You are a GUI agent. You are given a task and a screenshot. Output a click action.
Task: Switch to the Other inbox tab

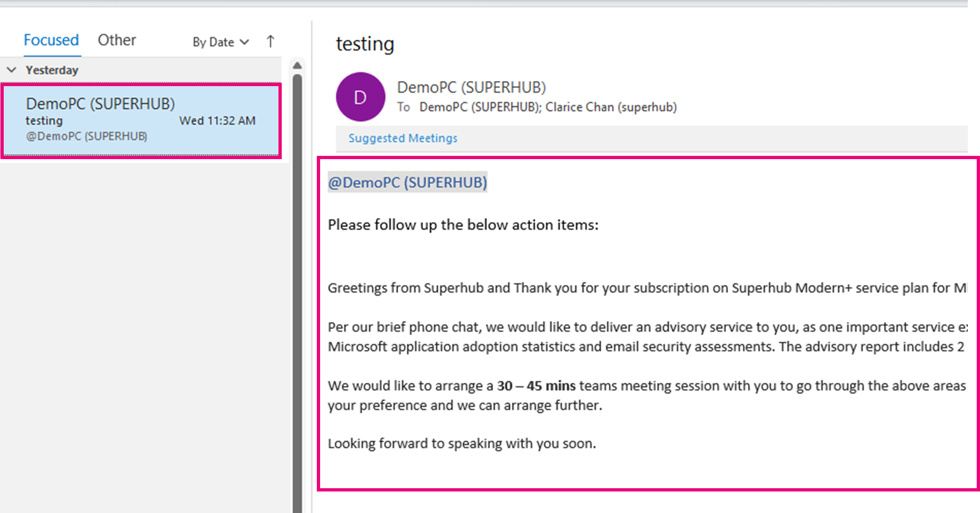(117, 40)
